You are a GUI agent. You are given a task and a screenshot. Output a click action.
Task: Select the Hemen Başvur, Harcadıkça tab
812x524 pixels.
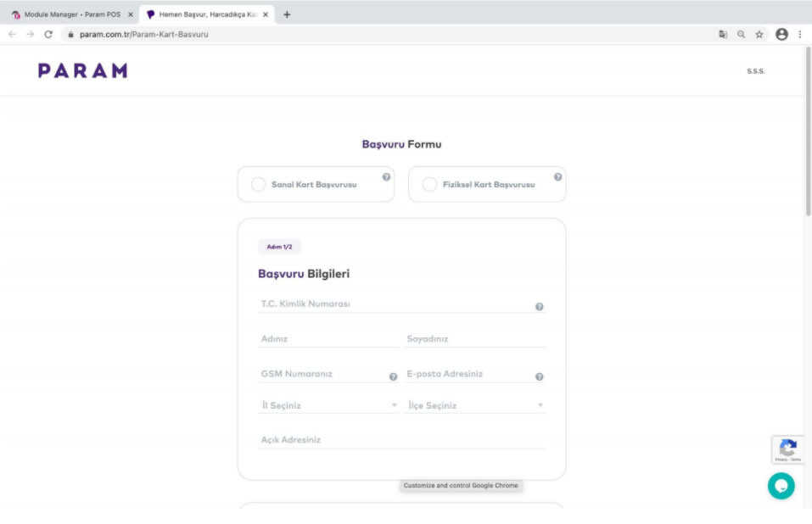[x=207, y=14]
